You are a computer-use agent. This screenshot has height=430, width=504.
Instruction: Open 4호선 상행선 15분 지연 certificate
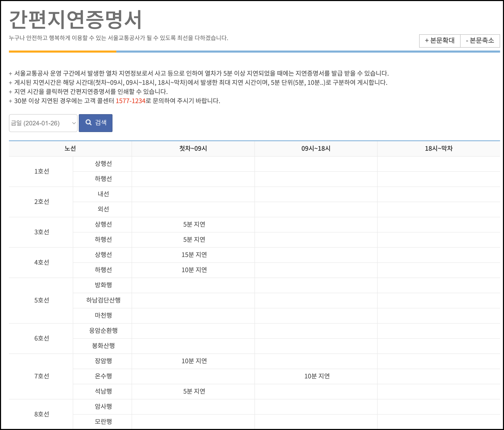194,255
